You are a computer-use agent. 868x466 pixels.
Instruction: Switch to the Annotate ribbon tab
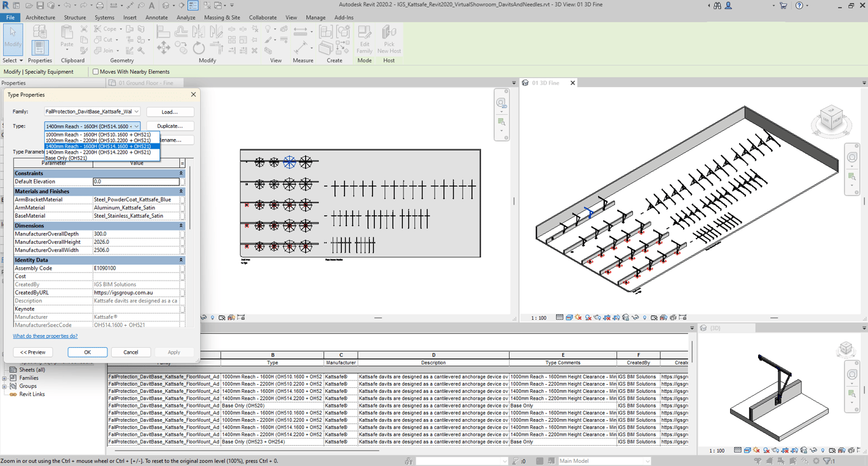click(x=156, y=18)
